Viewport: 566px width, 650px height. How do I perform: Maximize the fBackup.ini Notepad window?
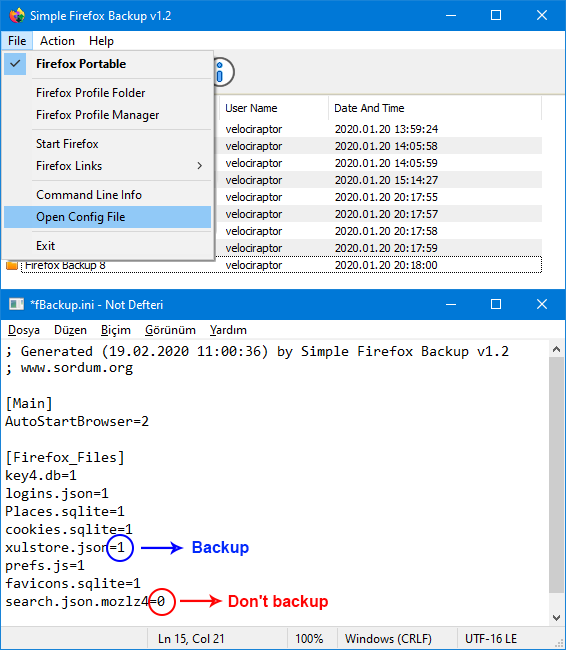496,305
